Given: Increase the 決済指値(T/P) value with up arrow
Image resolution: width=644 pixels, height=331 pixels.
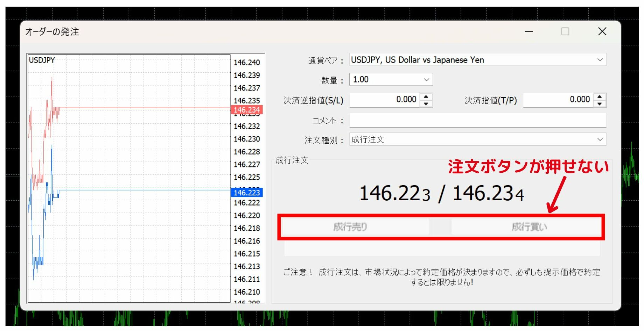Looking at the screenshot, I should [x=600, y=96].
